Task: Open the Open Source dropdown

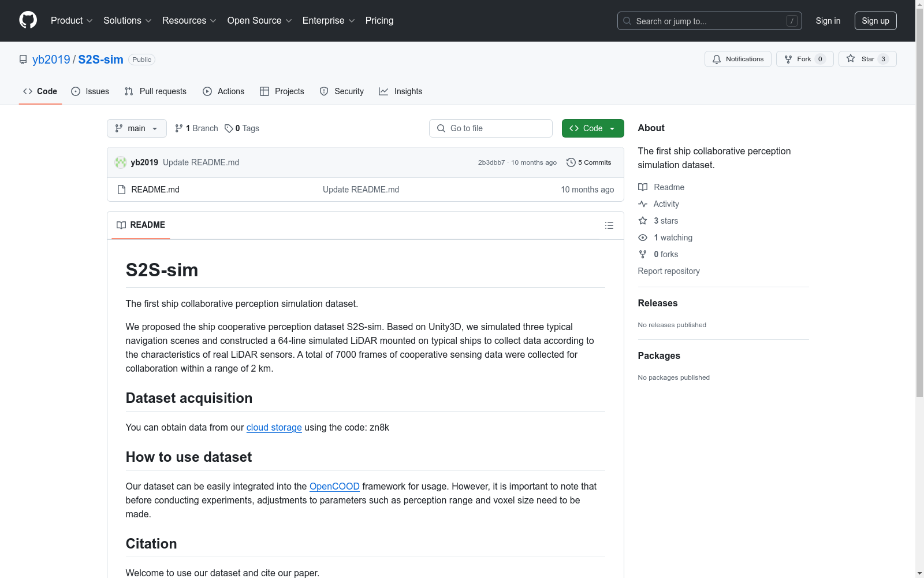Action: pyautogui.click(x=260, y=20)
